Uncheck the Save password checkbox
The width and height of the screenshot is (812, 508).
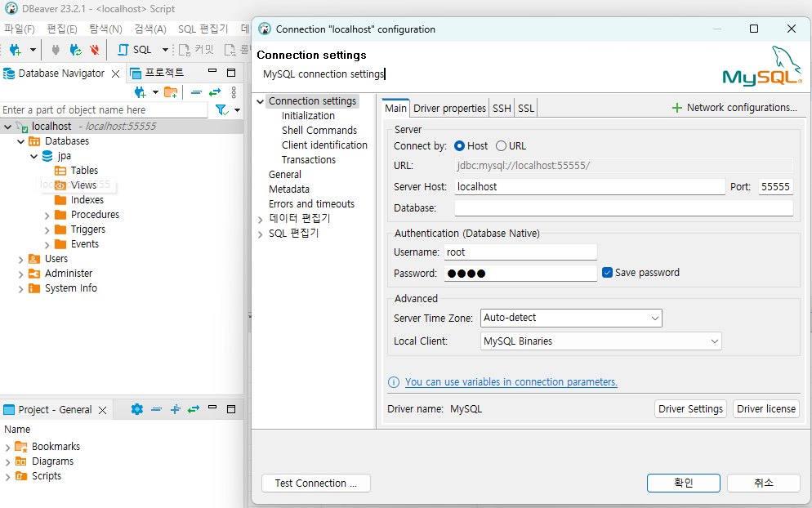pos(608,273)
